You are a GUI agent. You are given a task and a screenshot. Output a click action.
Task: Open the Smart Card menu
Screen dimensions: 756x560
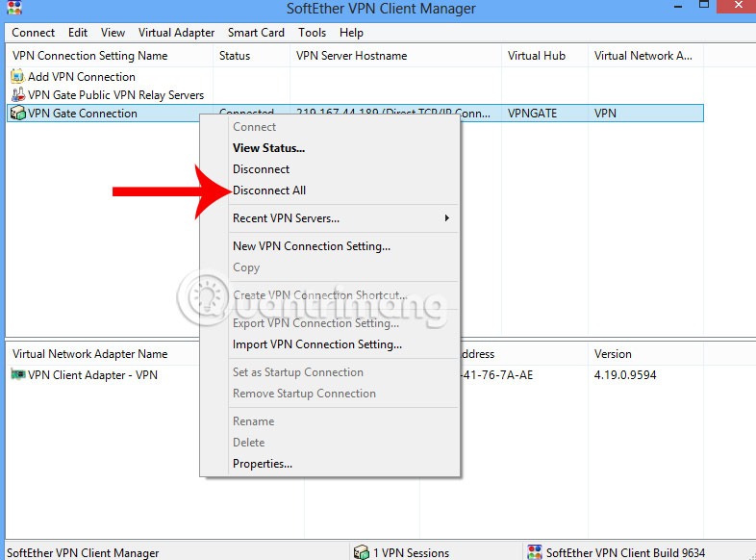coord(256,33)
